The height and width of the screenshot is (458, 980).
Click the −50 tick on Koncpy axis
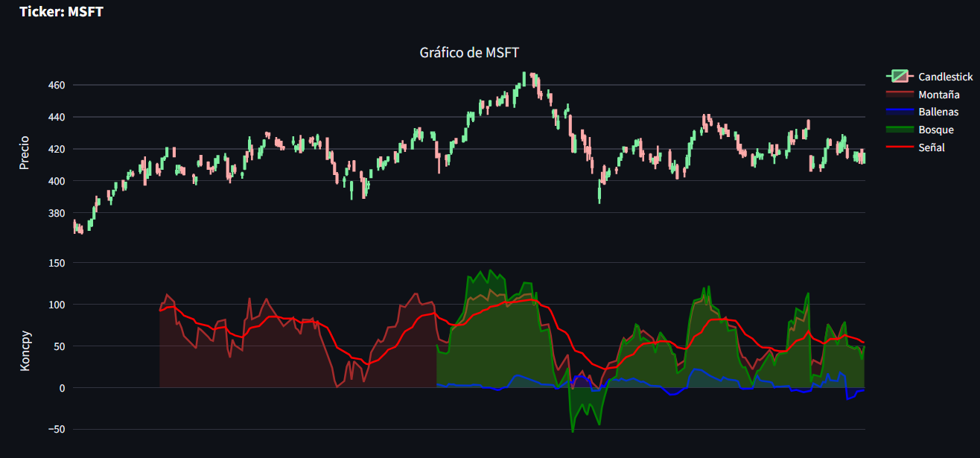point(56,430)
